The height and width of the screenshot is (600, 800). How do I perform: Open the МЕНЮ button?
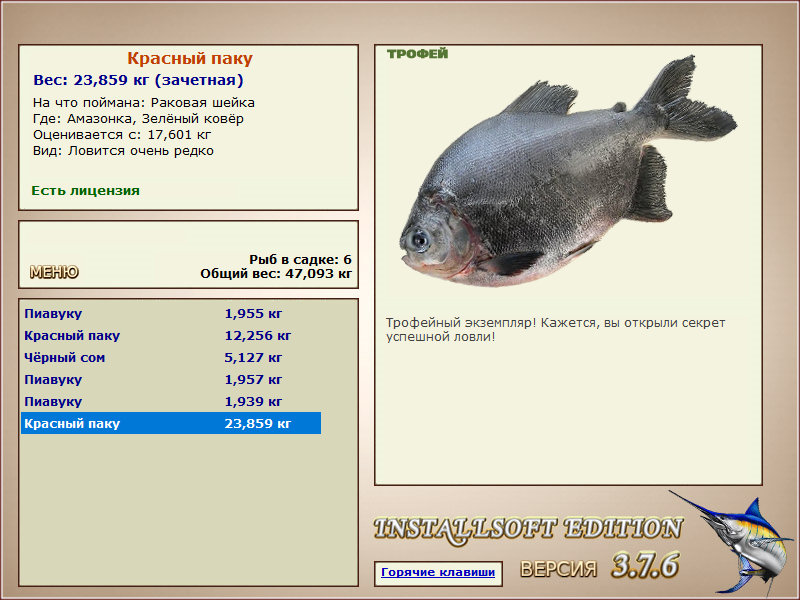pos(54,272)
